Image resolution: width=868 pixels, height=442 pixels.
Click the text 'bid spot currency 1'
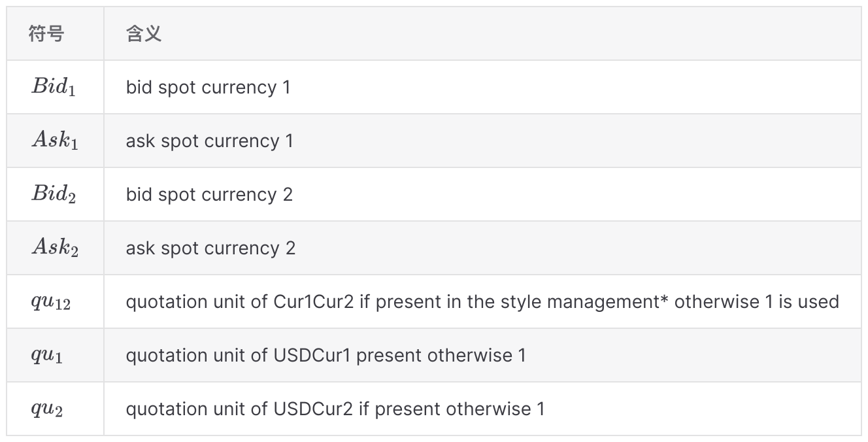point(208,88)
